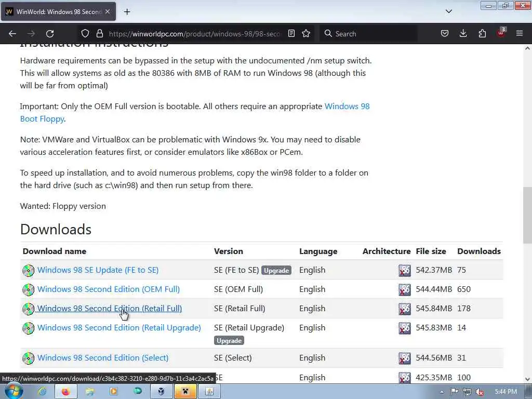Click the Language column header
The height and width of the screenshot is (399, 532).
(x=318, y=251)
